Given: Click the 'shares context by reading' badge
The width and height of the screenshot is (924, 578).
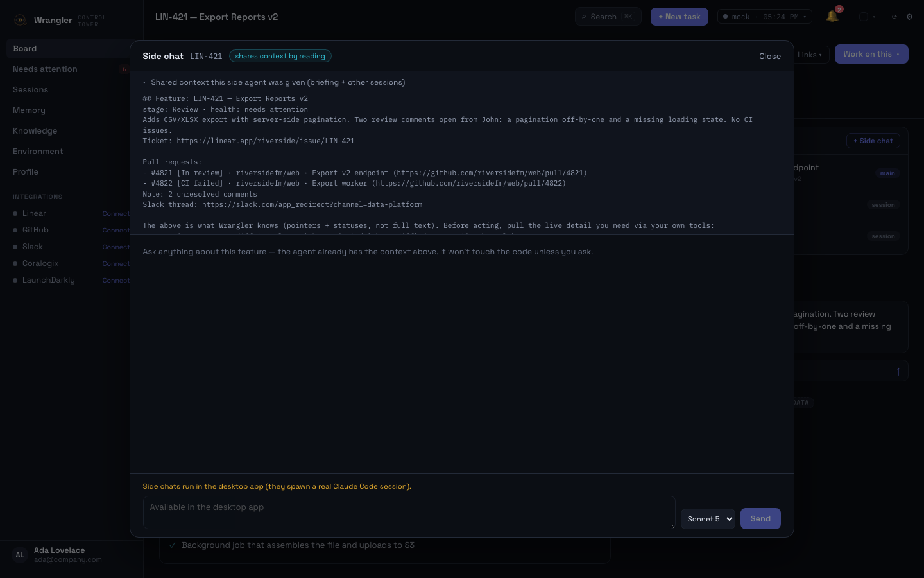Looking at the screenshot, I should (280, 57).
